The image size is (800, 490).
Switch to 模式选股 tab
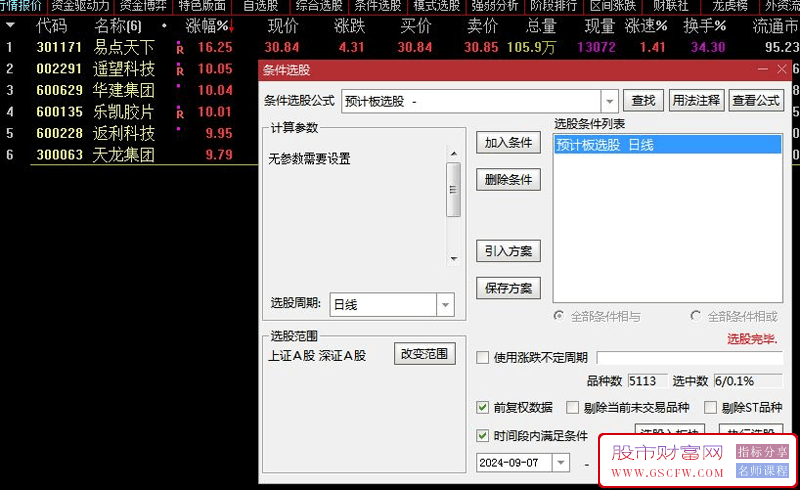(437, 6)
